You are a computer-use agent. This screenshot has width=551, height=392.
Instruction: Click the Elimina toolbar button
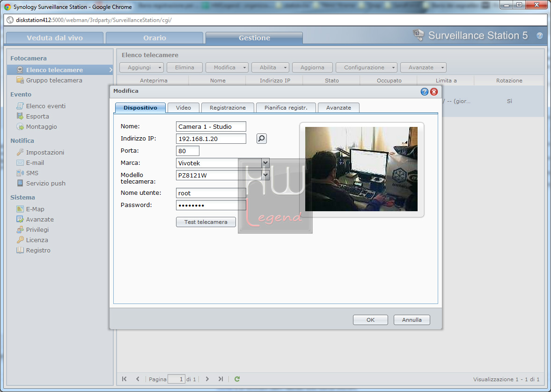click(x=184, y=67)
